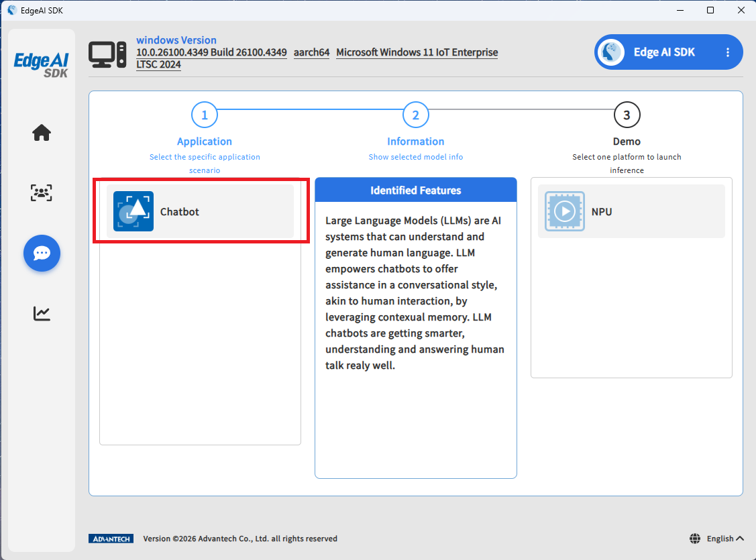Click the NPU chip play icon

pos(565,211)
